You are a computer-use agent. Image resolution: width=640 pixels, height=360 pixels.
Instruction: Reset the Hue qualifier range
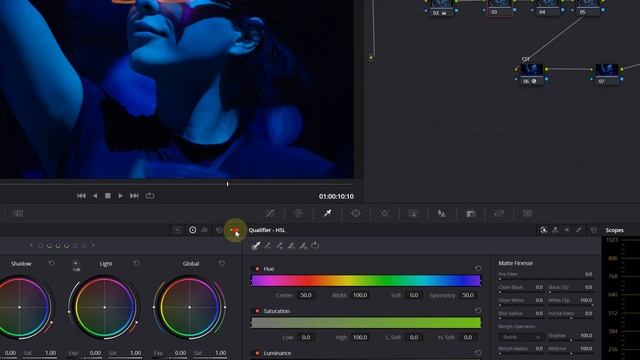coord(478,268)
